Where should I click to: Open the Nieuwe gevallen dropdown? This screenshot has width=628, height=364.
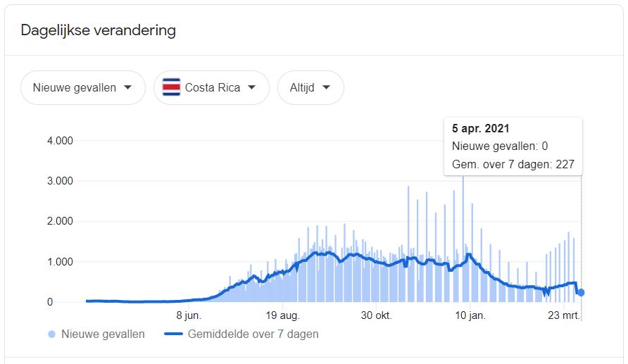pos(83,88)
